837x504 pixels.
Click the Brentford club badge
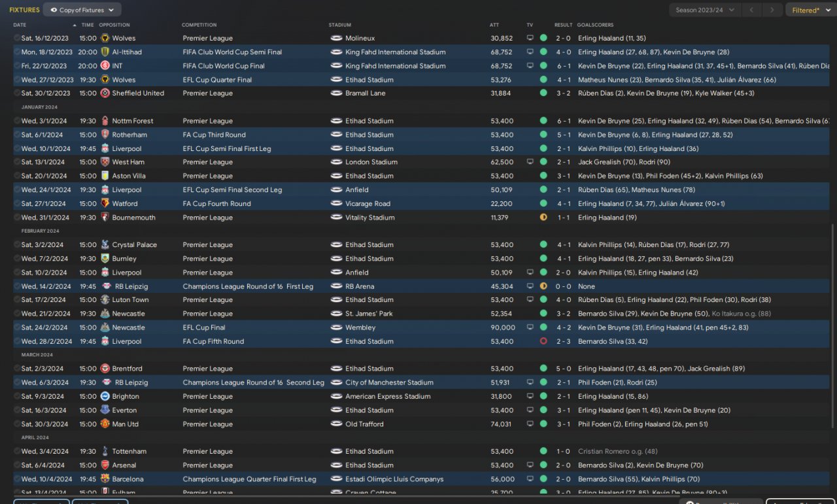(x=105, y=369)
